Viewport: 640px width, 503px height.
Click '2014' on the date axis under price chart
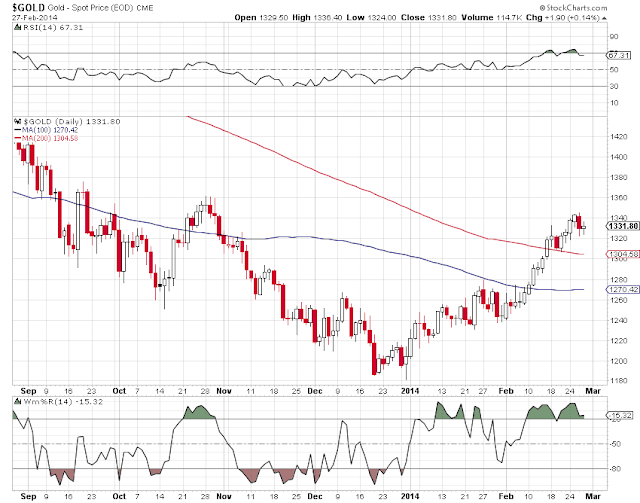[x=410, y=391]
